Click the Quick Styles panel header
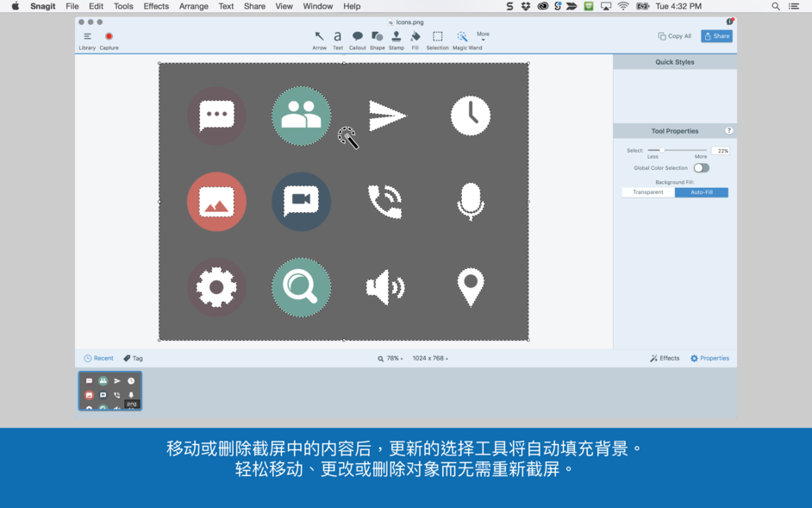 (675, 62)
